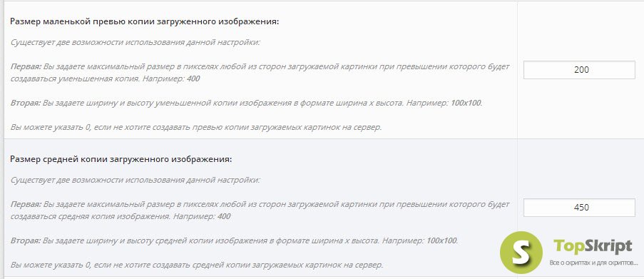Viewport: 644px width, 279px height.
Task: Click the example '400' after 'средняя копия изображения'
Action: pos(223,216)
